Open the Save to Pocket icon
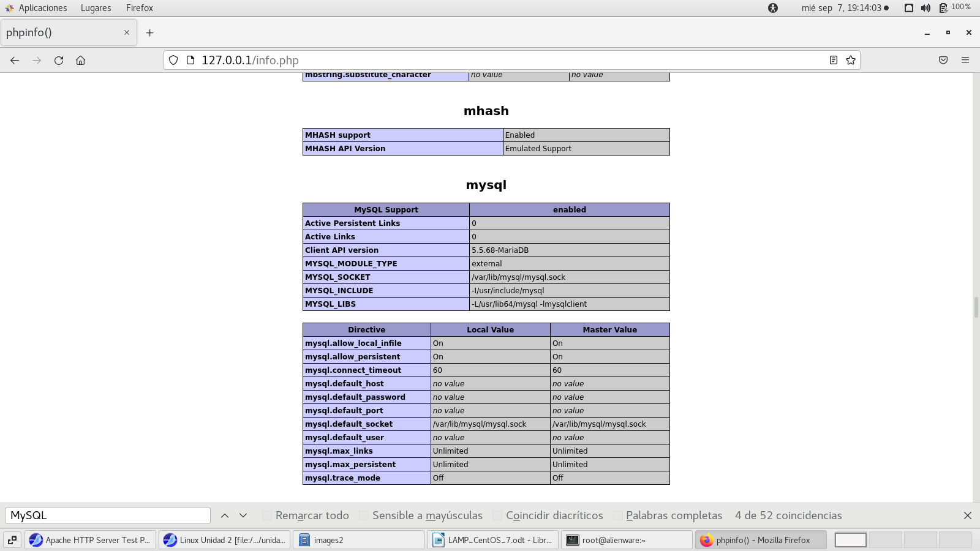This screenshot has height=551, width=980. [x=943, y=60]
